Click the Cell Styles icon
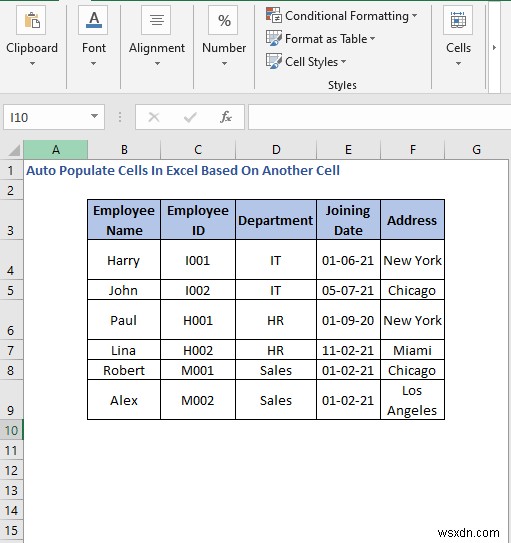The height and width of the screenshot is (543, 511). click(274, 61)
